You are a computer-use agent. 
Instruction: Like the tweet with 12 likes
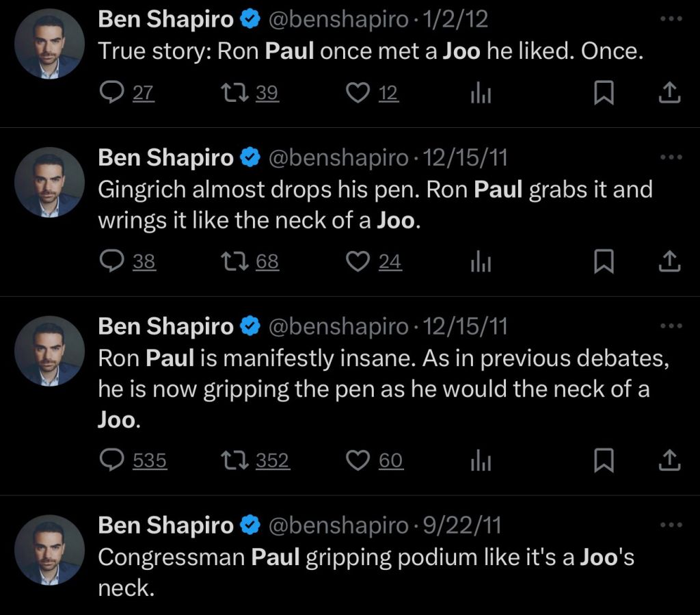(358, 93)
